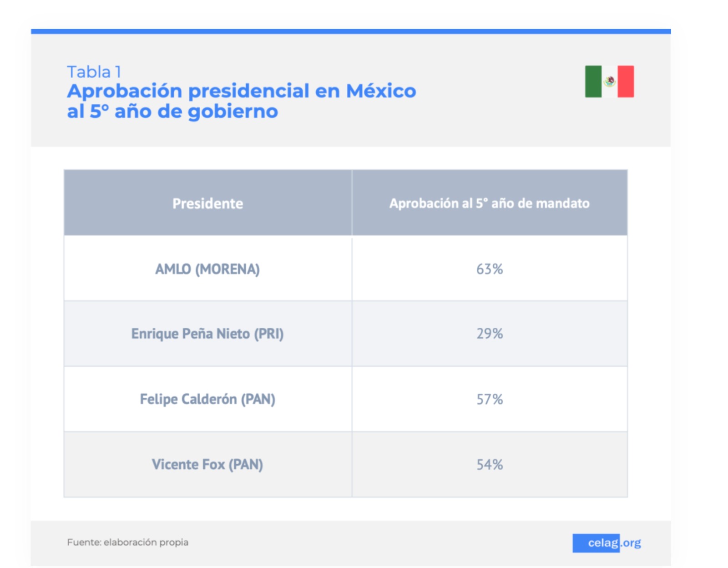728x568 pixels.
Task: Click the green stripe of the flag
Action: click(593, 81)
